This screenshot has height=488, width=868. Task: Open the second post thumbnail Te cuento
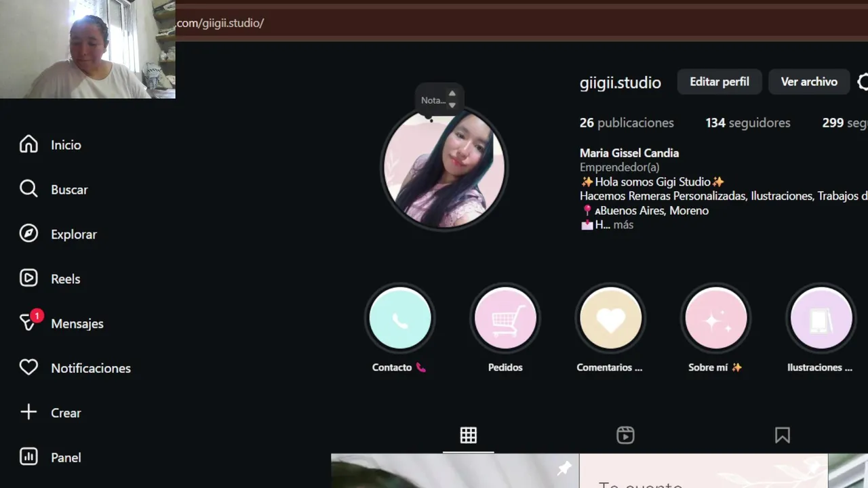(x=703, y=471)
